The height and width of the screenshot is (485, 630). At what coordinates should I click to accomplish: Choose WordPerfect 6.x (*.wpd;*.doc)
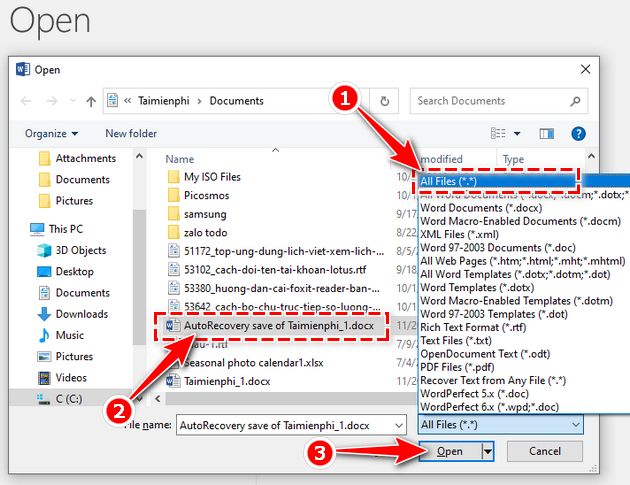[x=524, y=407]
